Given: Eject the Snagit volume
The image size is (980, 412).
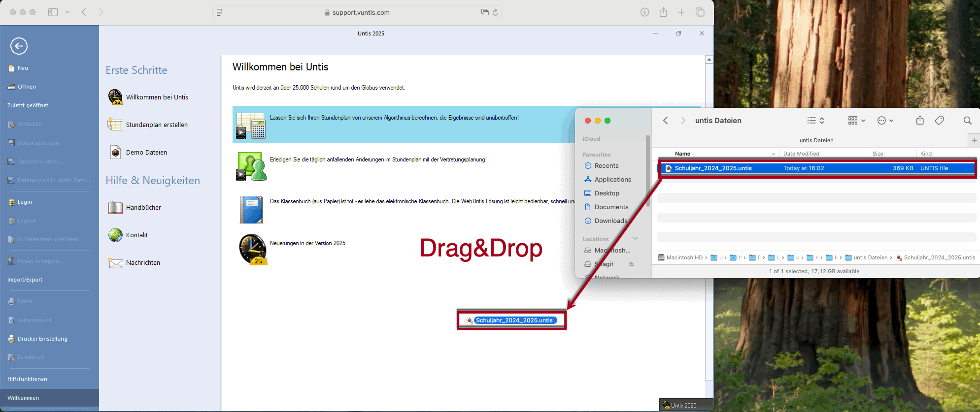Looking at the screenshot, I should pos(631,264).
